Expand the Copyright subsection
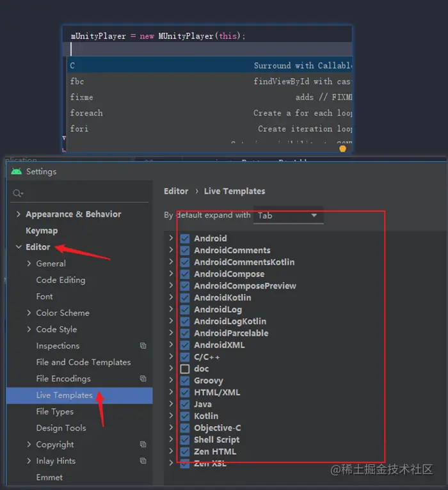 (x=29, y=444)
